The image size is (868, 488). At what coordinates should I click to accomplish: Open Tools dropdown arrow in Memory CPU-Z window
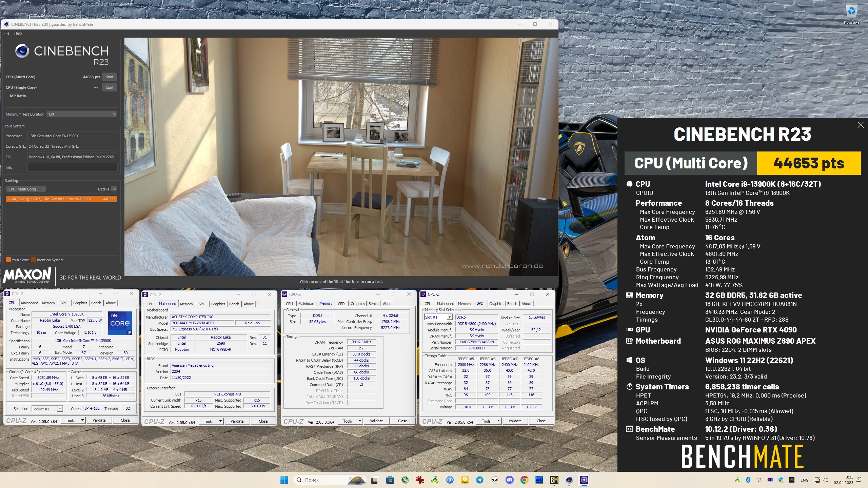click(x=360, y=421)
